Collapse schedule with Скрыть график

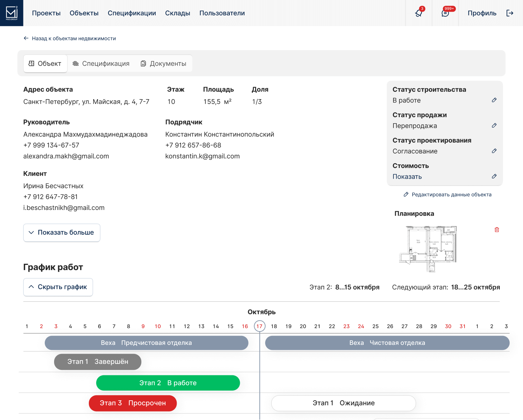click(58, 287)
